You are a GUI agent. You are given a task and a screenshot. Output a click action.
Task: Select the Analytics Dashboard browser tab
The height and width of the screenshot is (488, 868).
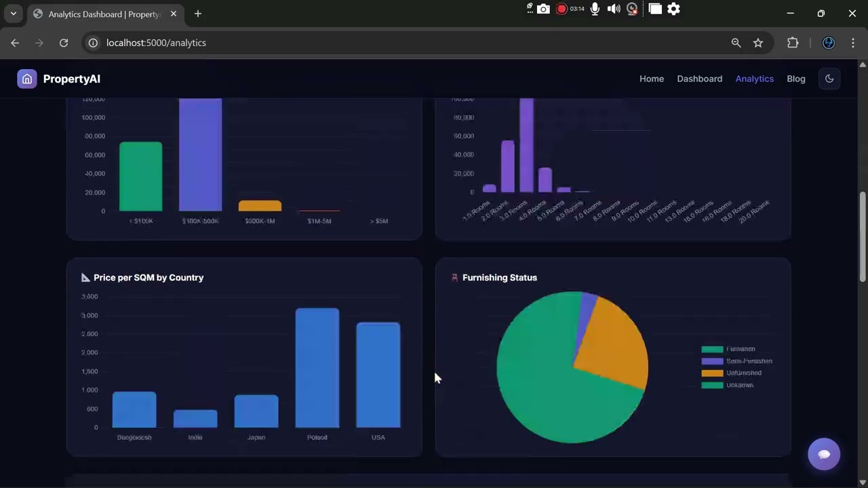click(x=105, y=14)
